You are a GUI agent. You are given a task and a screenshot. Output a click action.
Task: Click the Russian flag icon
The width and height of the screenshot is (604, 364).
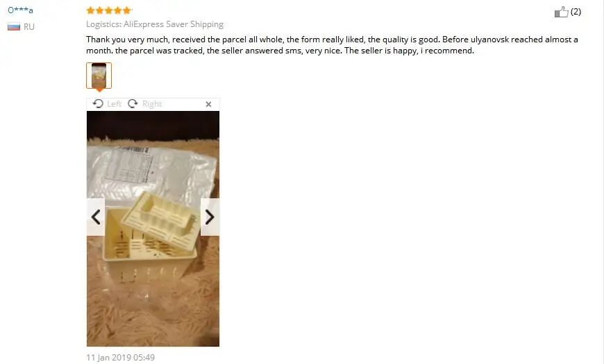(14, 26)
